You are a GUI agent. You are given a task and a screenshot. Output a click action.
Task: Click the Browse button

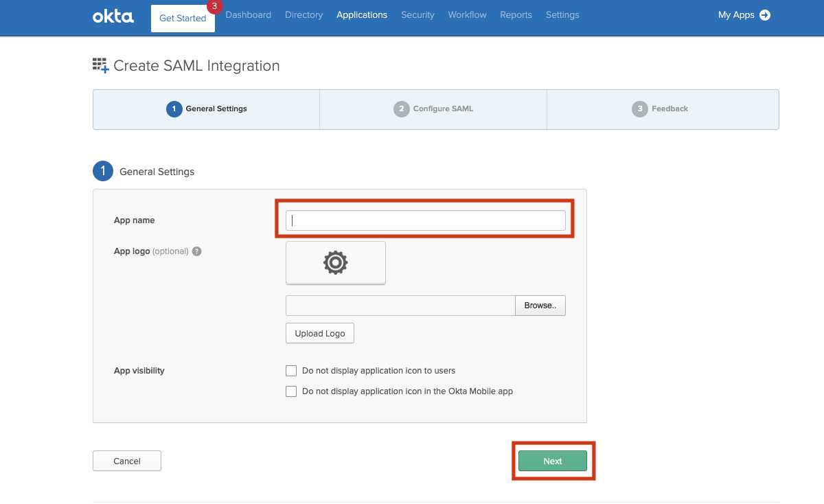[540, 306]
